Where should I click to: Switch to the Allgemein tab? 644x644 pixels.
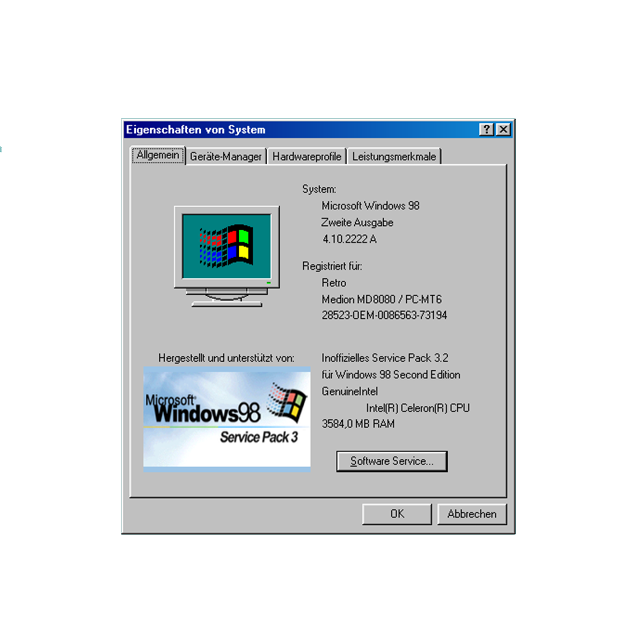click(158, 156)
